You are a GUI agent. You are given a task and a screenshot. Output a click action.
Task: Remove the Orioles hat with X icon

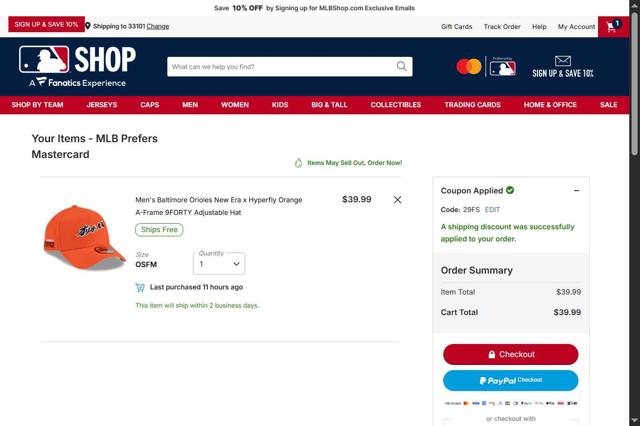coord(397,200)
